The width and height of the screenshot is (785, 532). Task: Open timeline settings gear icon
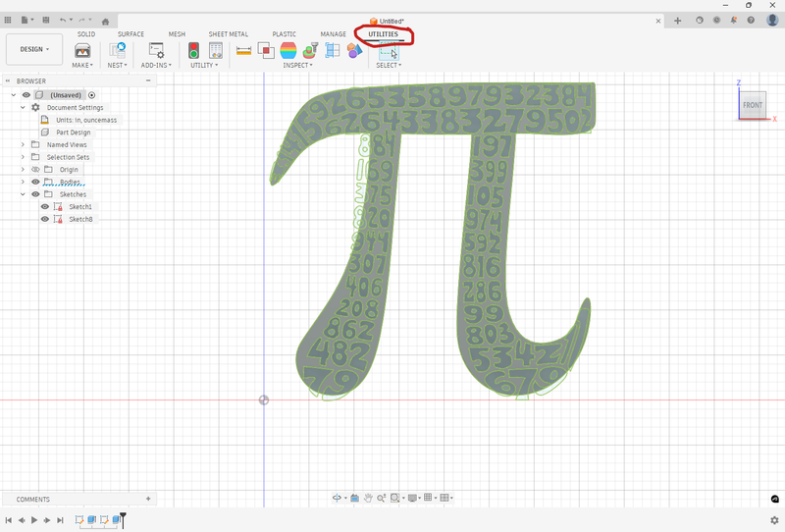coord(774,520)
